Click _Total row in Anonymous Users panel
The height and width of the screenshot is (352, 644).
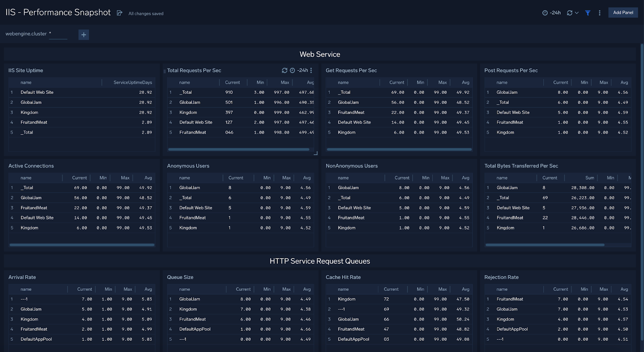coord(240,198)
